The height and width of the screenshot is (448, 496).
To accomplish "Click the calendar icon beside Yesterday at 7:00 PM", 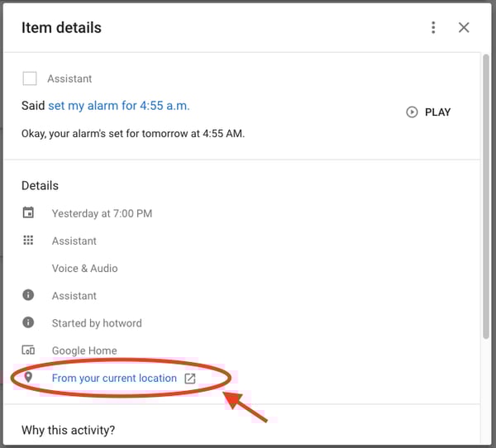I will [29, 213].
